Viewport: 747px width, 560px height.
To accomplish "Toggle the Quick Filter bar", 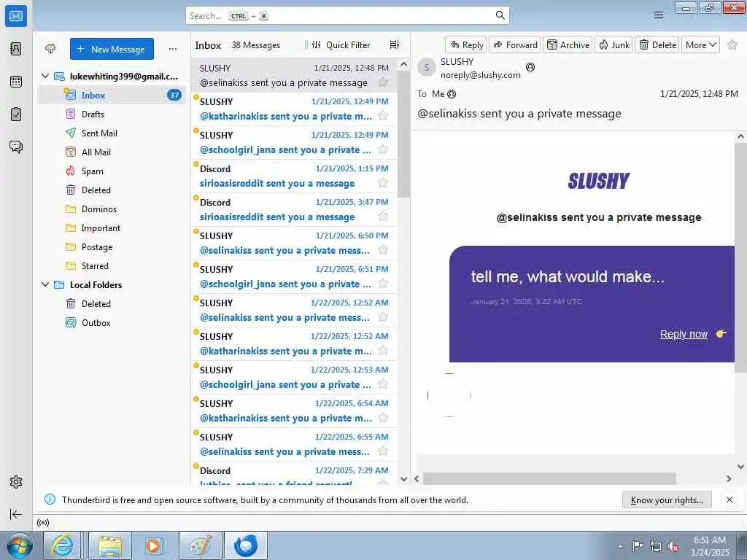I will point(341,44).
